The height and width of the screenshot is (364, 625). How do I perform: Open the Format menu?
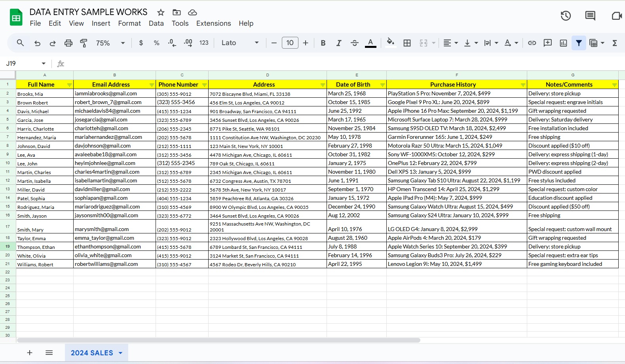click(129, 23)
